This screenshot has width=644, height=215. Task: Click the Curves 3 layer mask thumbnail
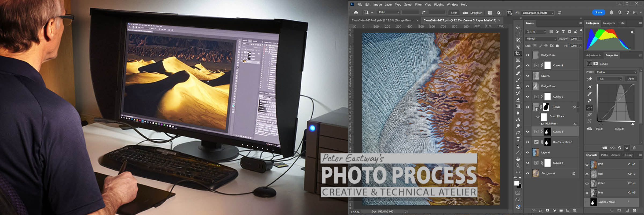click(547, 132)
